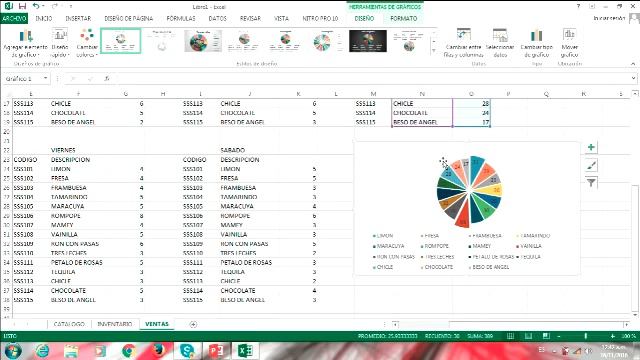This screenshot has width=640, height=360.
Task: Click PETALO DE ROSAS in Viernes table
Action: tap(77, 262)
